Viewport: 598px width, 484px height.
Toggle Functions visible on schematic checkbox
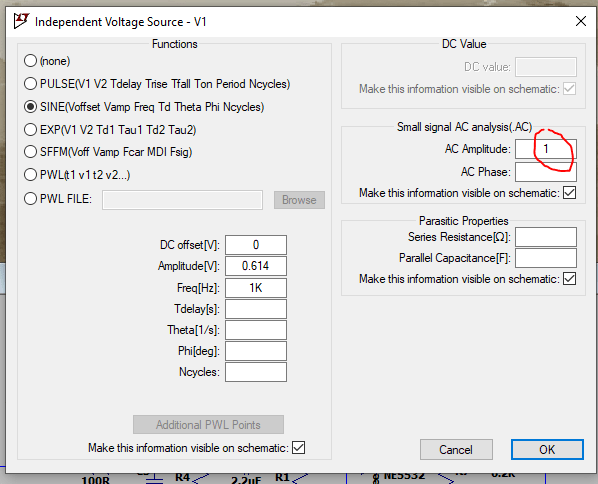coord(299,447)
